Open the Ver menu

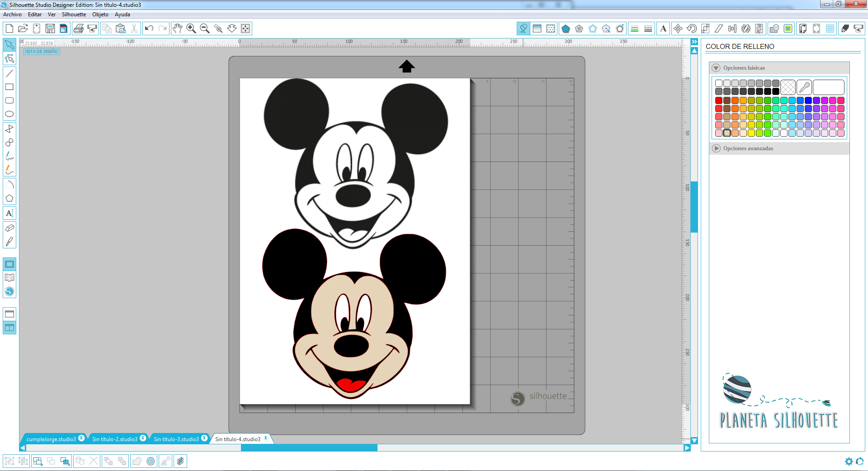pos(52,14)
